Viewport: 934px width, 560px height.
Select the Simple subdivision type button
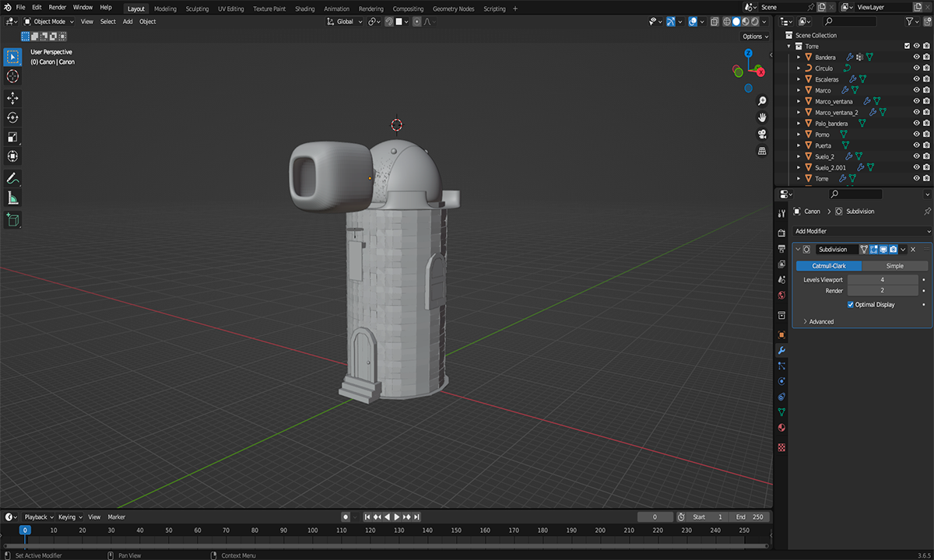click(895, 266)
